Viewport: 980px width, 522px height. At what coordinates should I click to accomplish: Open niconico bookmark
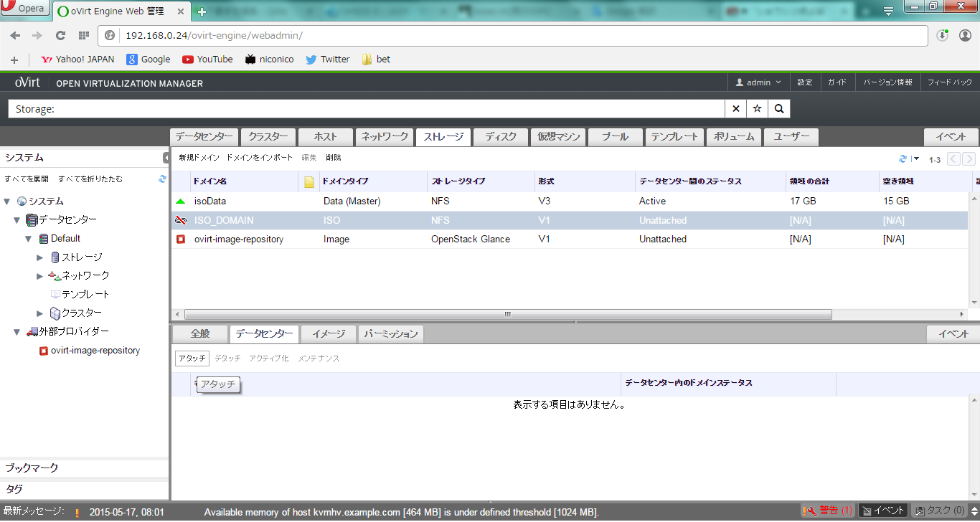pos(269,60)
